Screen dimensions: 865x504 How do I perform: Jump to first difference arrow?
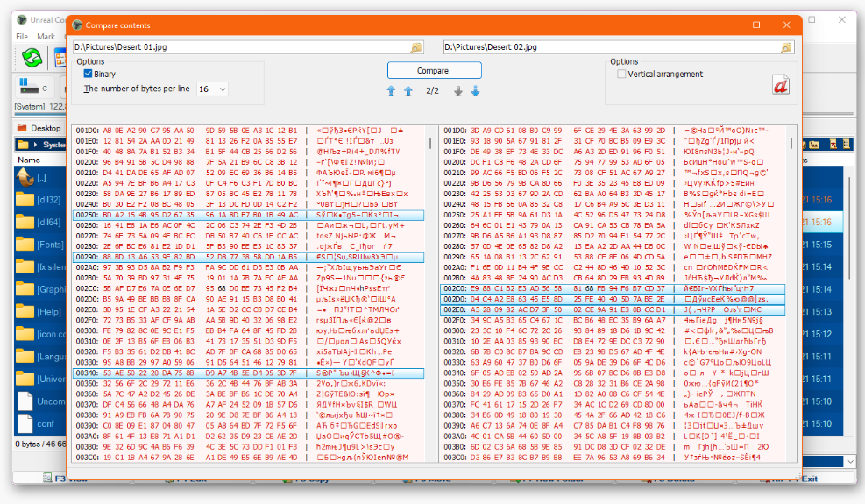coord(391,91)
